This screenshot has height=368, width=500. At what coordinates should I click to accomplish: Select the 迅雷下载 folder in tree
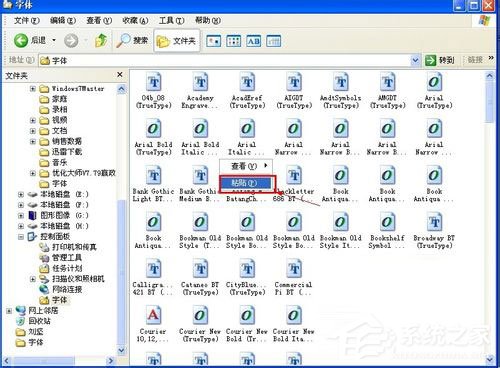coord(61,152)
